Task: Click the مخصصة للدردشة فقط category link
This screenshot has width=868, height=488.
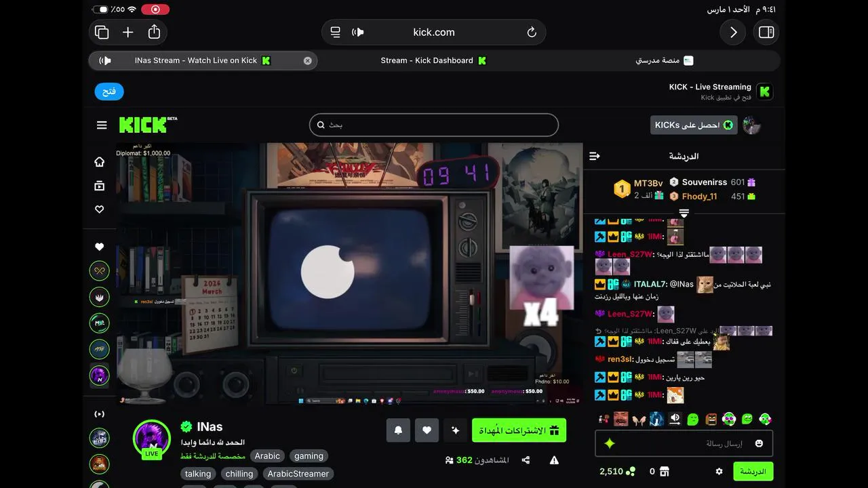Action: click(x=213, y=456)
